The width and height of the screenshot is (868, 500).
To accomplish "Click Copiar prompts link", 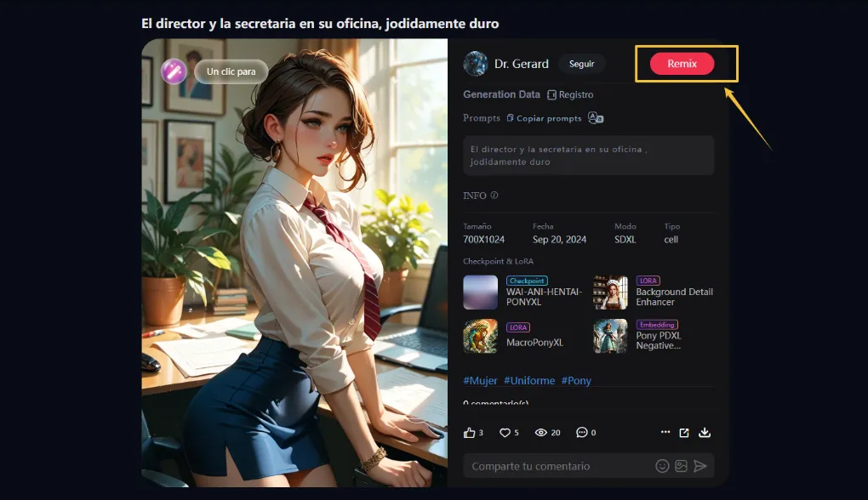I will tap(544, 118).
